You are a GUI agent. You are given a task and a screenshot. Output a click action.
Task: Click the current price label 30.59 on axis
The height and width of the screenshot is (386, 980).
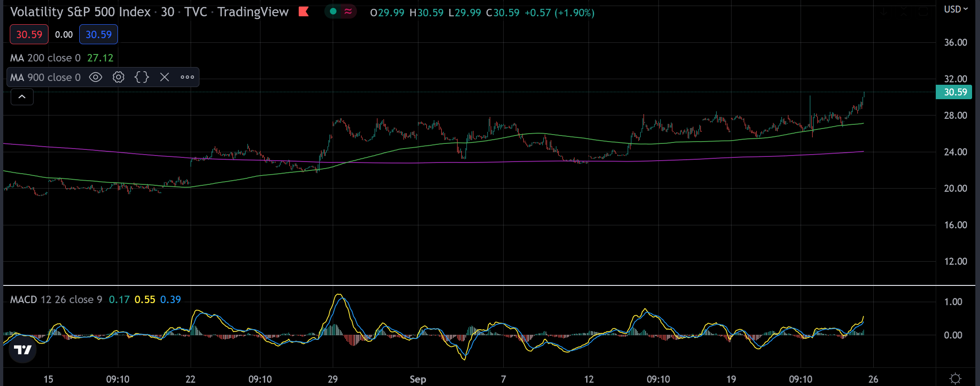[954, 92]
